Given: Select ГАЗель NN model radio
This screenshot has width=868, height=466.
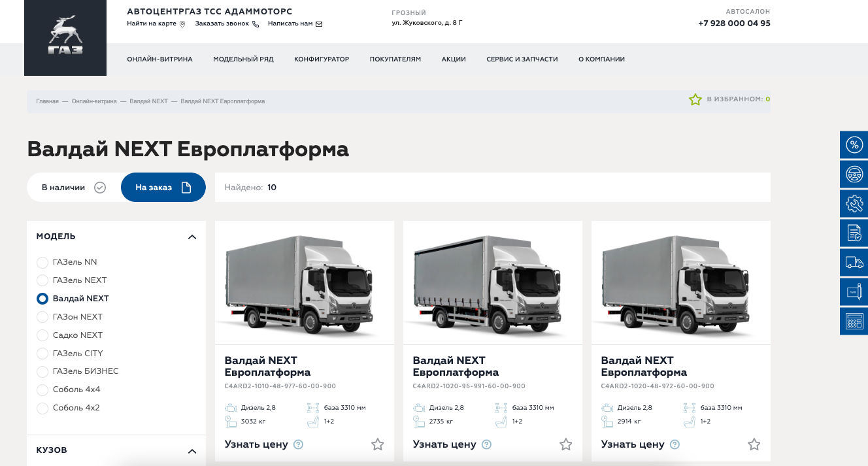Looking at the screenshot, I should point(42,262).
